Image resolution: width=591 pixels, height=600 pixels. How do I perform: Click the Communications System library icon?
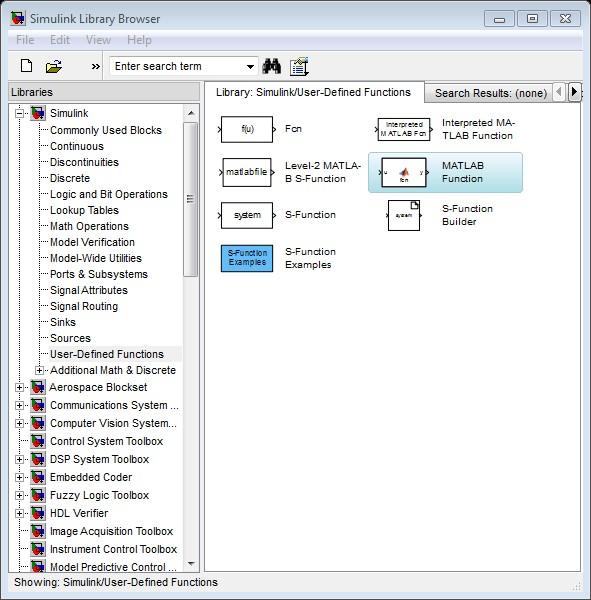[38, 405]
